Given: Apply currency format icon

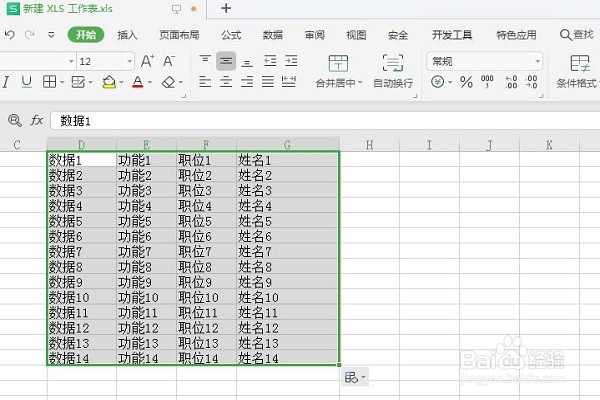Looking at the screenshot, I should [x=437, y=82].
